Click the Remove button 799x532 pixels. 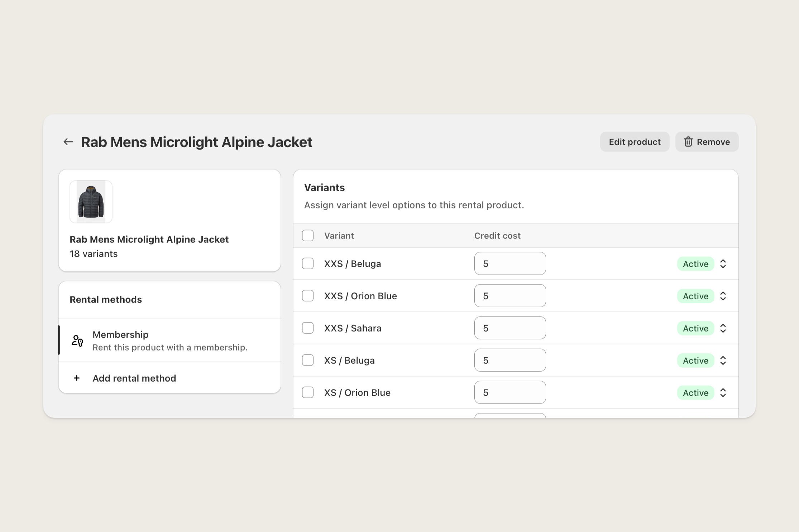[x=707, y=142]
